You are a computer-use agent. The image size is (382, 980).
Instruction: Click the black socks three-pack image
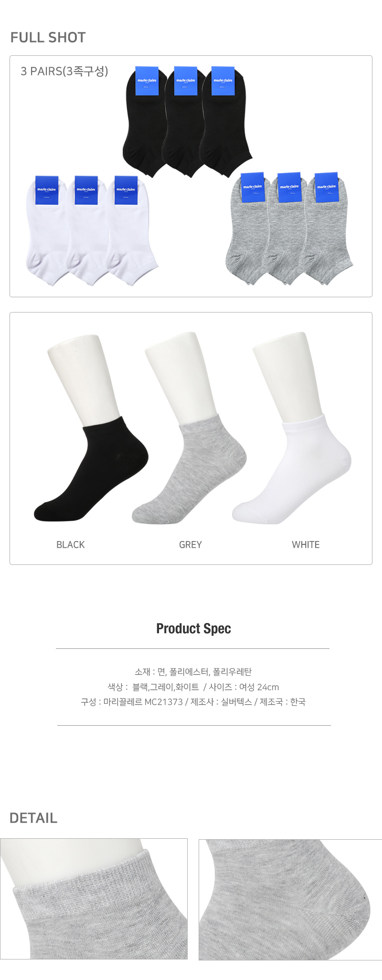click(187, 122)
